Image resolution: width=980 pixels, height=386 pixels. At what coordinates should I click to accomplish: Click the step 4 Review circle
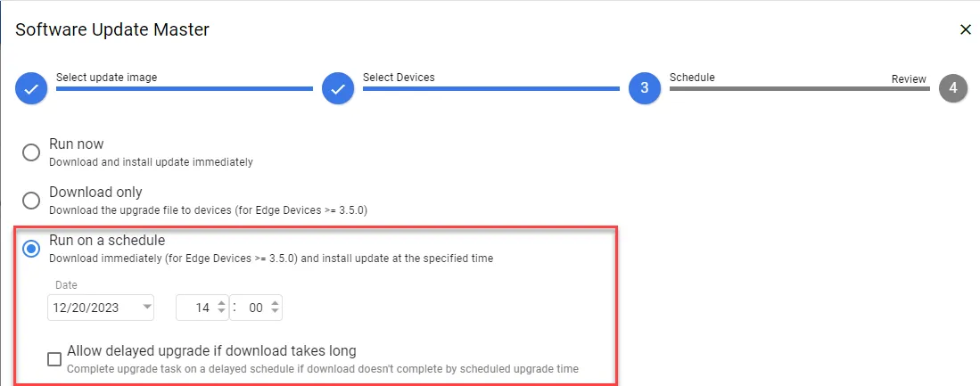pyautogui.click(x=952, y=88)
